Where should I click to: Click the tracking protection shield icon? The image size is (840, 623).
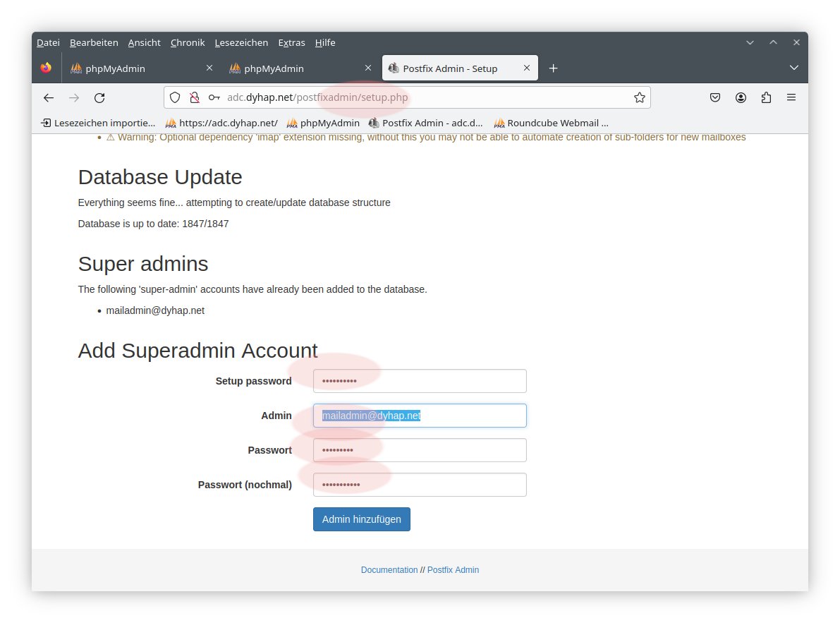pos(175,98)
